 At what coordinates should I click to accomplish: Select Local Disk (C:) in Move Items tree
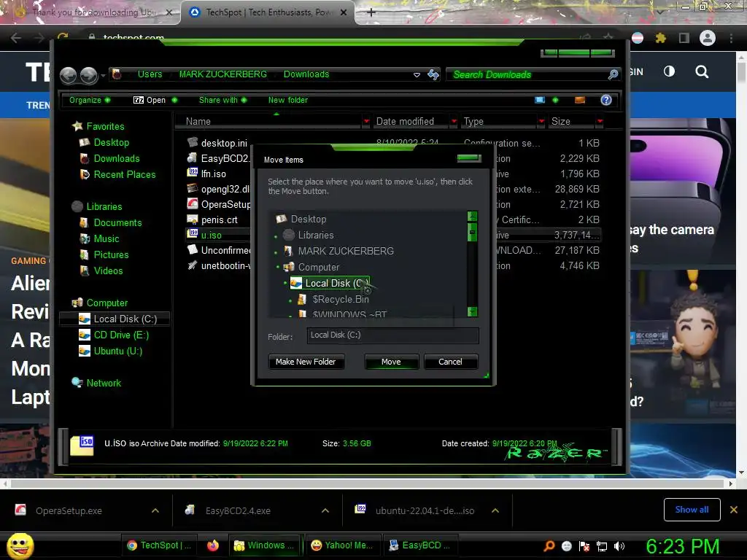pos(330,284)
